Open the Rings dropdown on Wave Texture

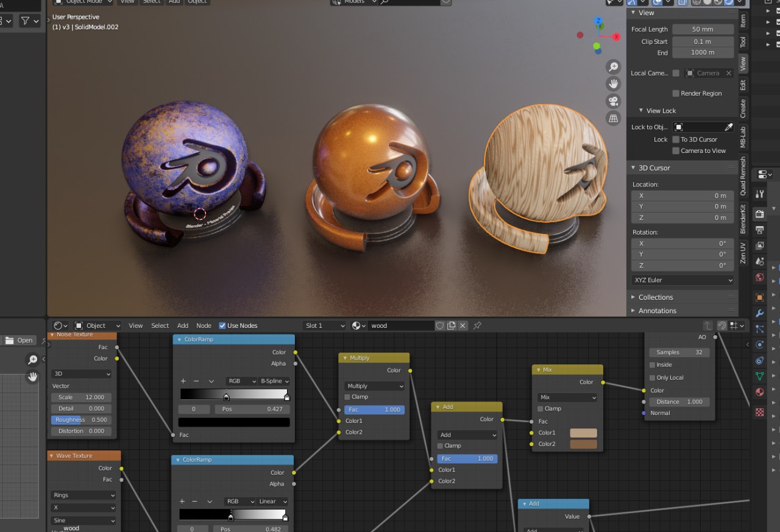click(83, 495)
